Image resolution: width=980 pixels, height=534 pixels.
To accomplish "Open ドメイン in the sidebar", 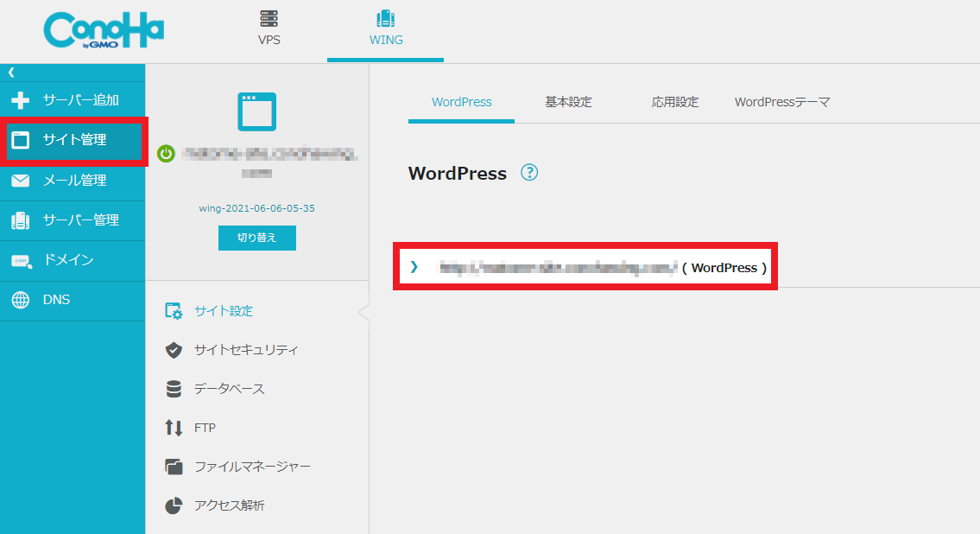I will 73,261.
